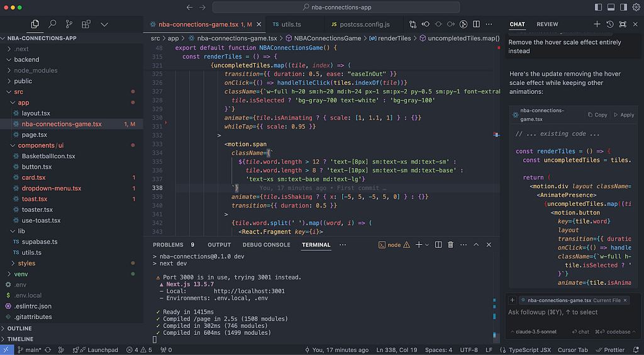Screen dimensions: 644x355
Task: Toggle Cursor Tab in status bar
Action: (x=572, y=350)
